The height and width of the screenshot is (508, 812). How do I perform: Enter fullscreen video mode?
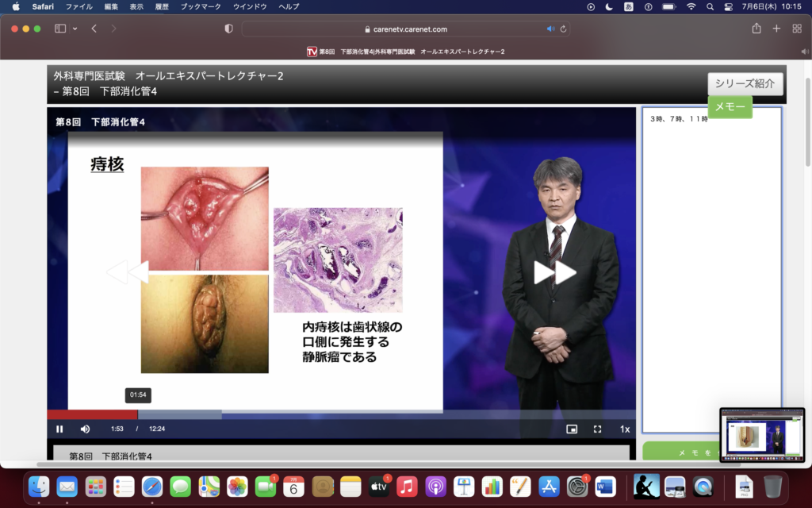click(597, 429)
